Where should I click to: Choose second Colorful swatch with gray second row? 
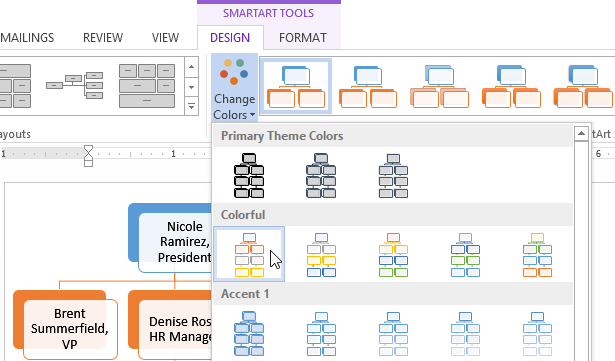click(x=321, y=254)
